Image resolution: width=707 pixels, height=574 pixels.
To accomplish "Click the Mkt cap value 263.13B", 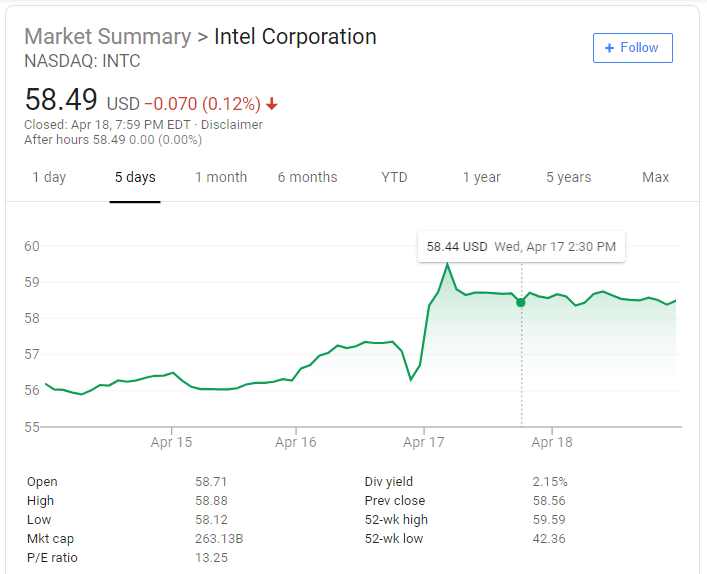I will coord(219,539).
